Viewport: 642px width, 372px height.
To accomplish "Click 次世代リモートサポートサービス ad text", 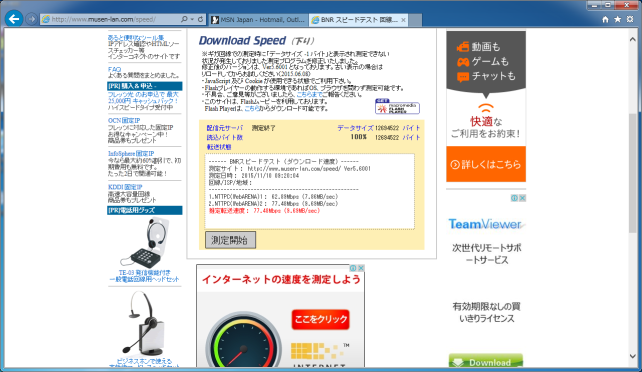I will pyautogui.click(x=486, y=254).
